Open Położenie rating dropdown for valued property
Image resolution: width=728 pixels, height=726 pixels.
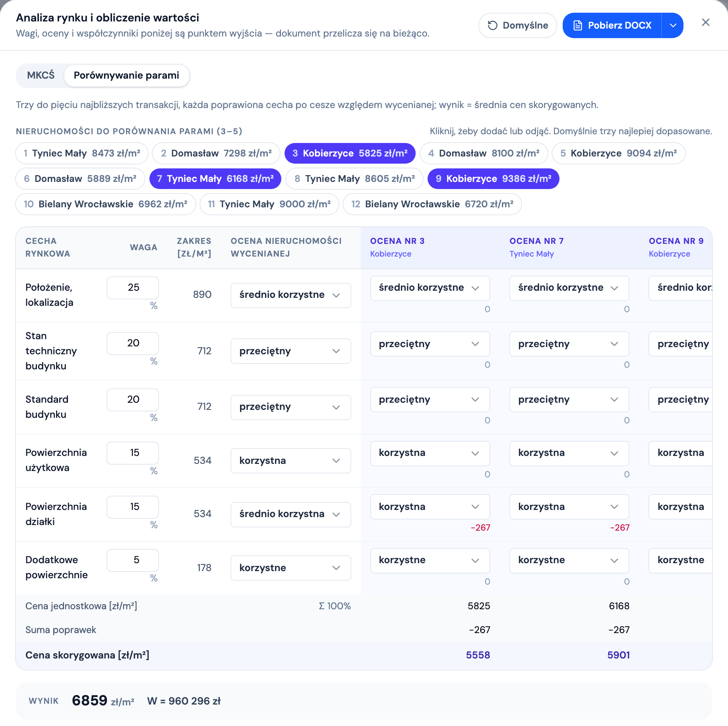click(x=290, y=295)
